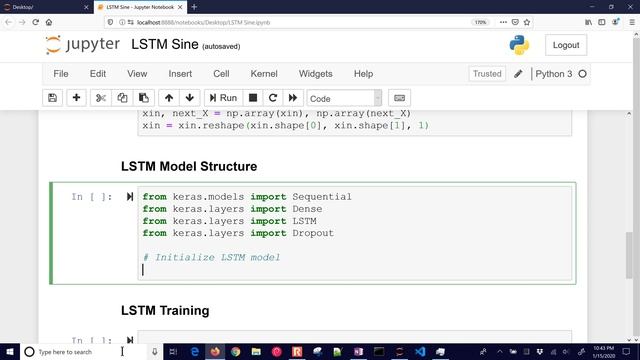The height and width of the screenshot is (360, 640).
Task: Go to browser home page
Action: (49, 22)
